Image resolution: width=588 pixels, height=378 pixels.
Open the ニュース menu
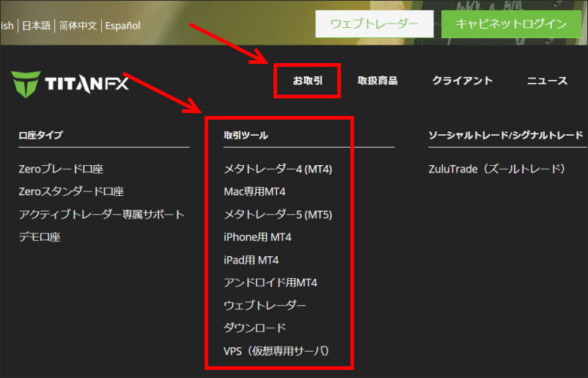coord(547,80)
